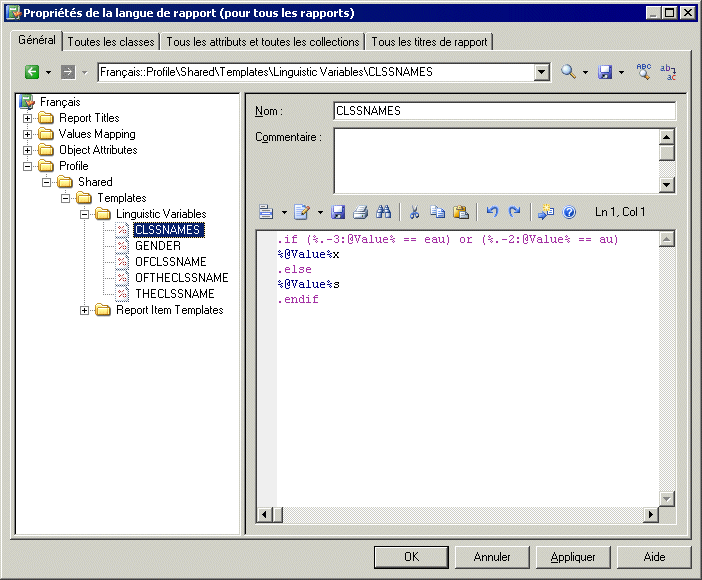
Task: Expand the Report Item Templates folder
Action: (85, 310)
